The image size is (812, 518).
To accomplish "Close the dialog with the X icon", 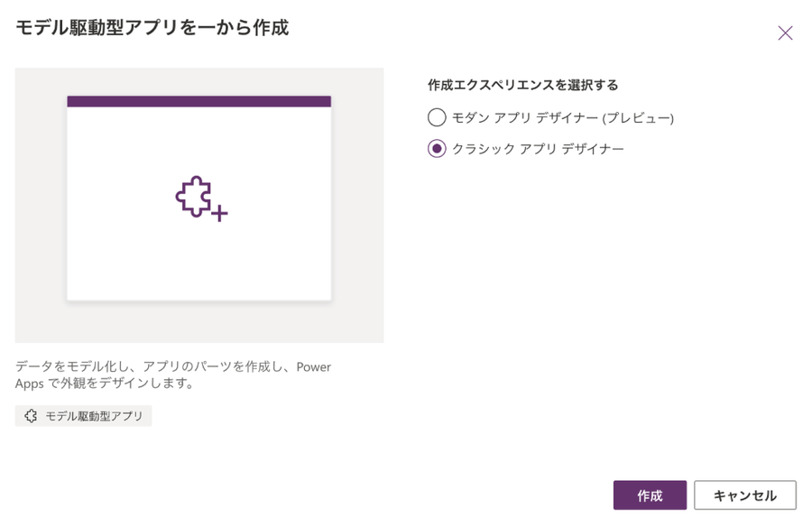I will (x=785, y=33).
